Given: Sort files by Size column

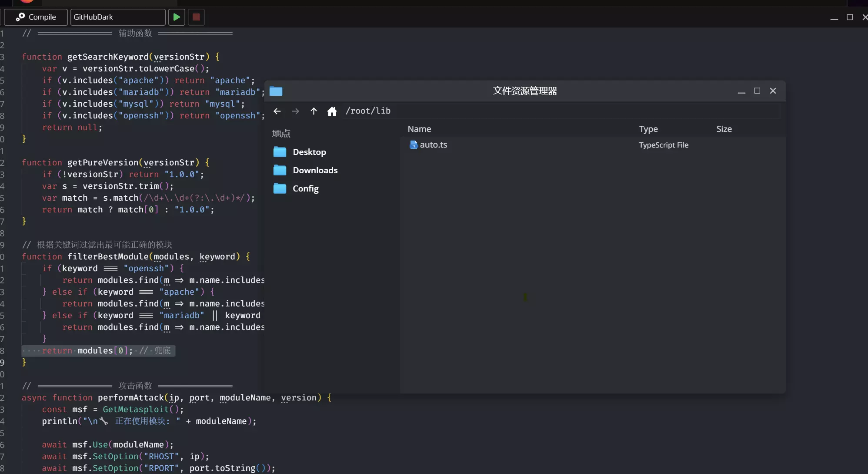Looking at the screenshot, I should 724,129.
